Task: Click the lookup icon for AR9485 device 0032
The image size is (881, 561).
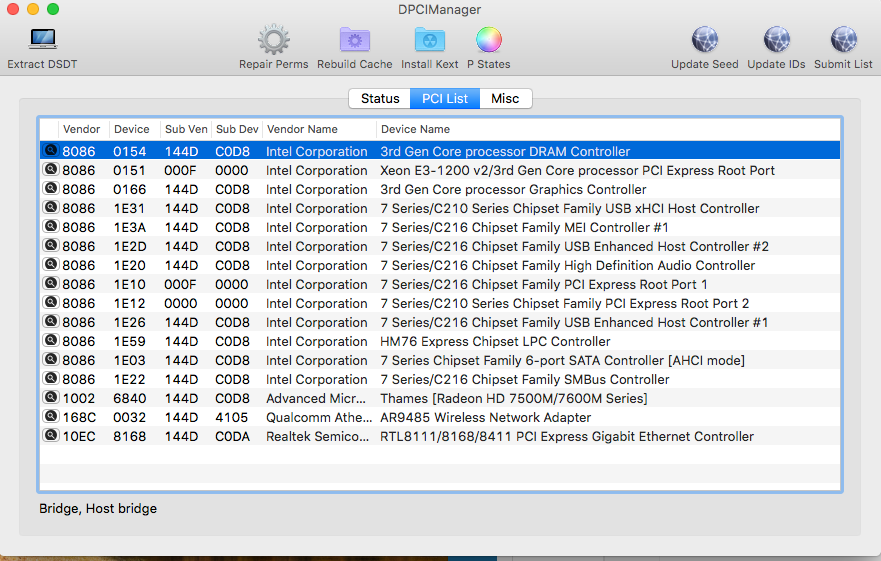Action: [x=51, y=417]
